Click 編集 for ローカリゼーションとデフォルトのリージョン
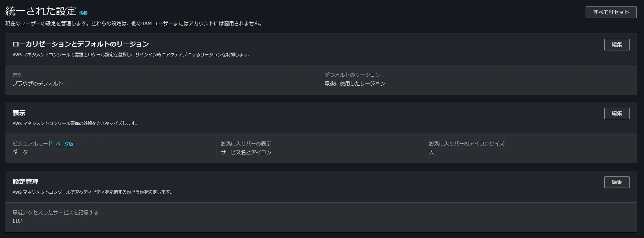Viewport: 644px width, 238px height. (x=617, y=44)
